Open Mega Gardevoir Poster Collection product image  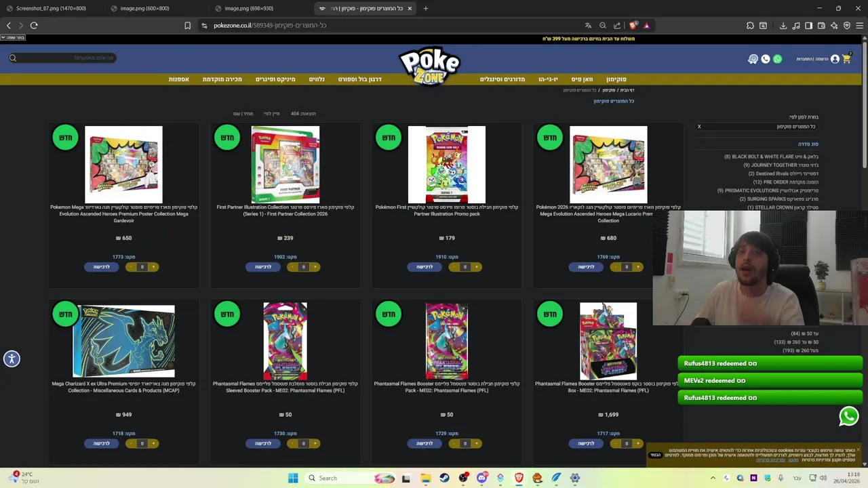pyautogui.click(x=123, y=164)
